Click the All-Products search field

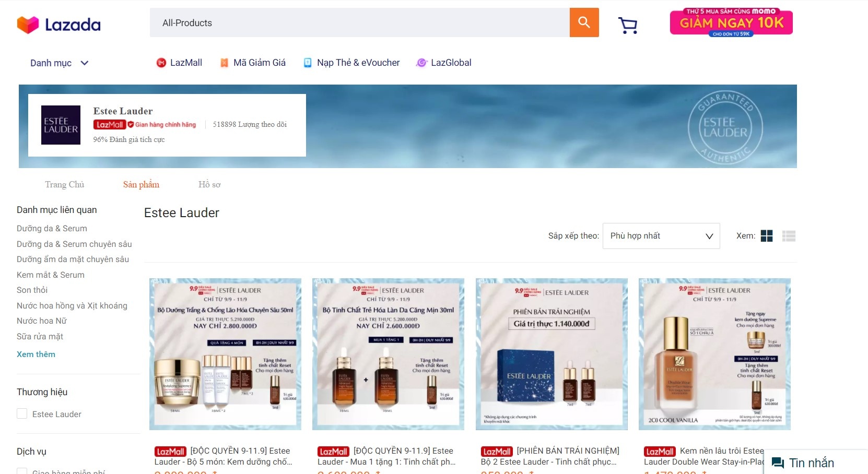359,22
